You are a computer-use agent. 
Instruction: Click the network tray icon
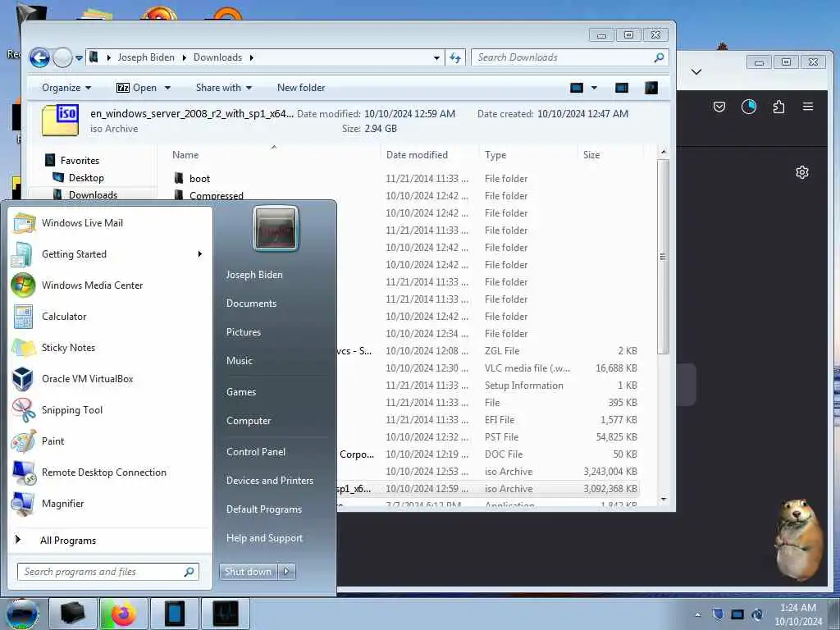click(x=737, y=614)
